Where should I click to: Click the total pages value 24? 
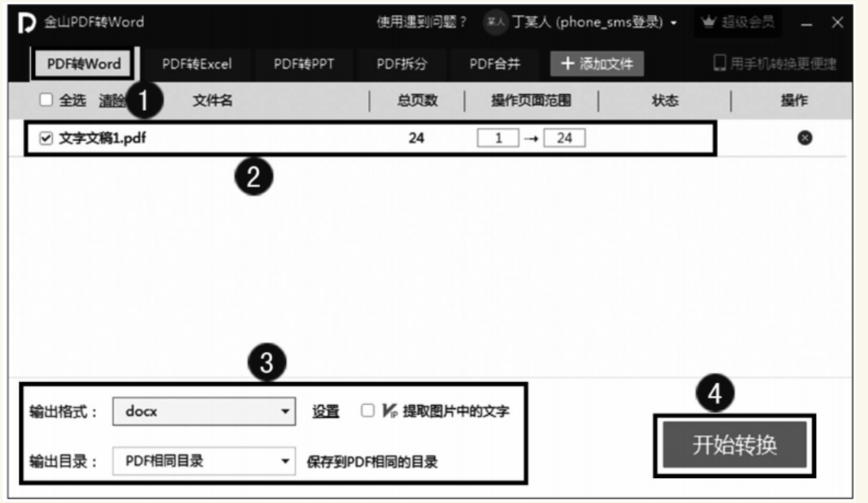[x=416, y=138]
